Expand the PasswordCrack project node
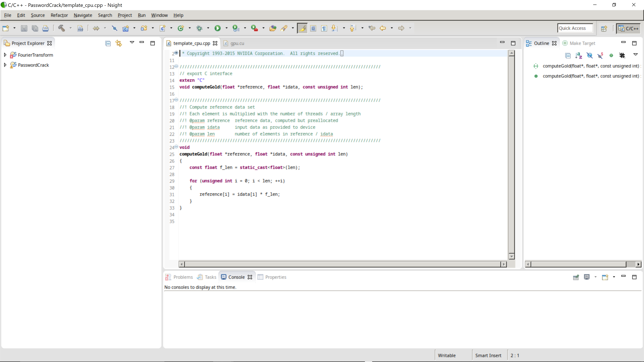This screenshot has width=644, height=362. coord(5,65)
